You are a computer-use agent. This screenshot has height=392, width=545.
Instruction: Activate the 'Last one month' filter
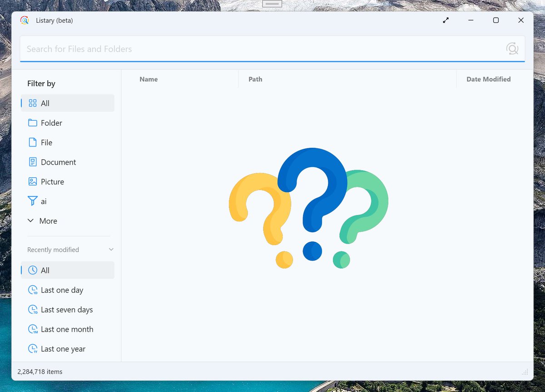[67, 329]
